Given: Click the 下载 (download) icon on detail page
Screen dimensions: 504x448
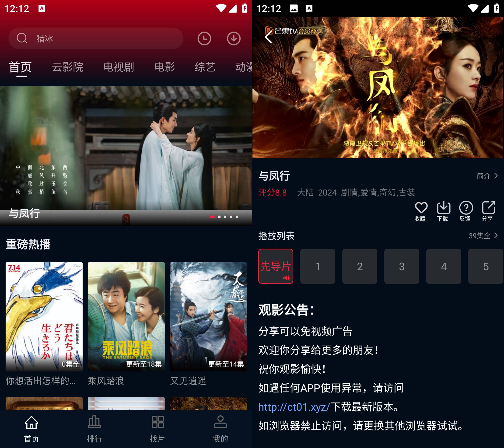Looking at the screenshot, I should tap(444, 211).
